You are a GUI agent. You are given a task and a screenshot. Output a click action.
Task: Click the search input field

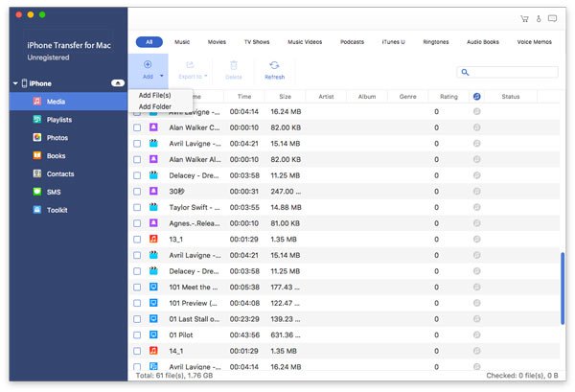coord(508,72)
